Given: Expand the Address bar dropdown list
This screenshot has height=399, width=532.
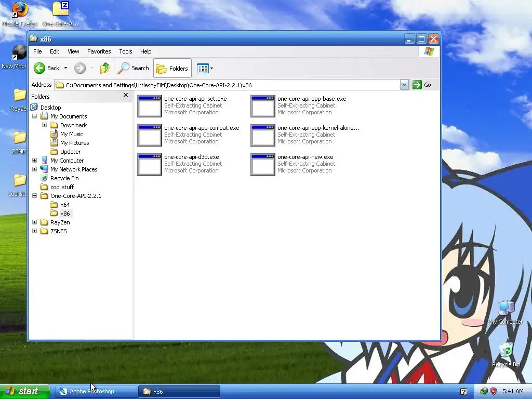Looking at the screenshot, I should (404, 85).
